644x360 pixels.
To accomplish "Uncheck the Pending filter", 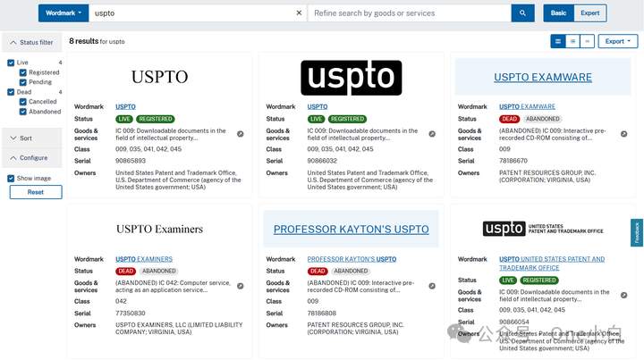I will (x=23, y=82).
